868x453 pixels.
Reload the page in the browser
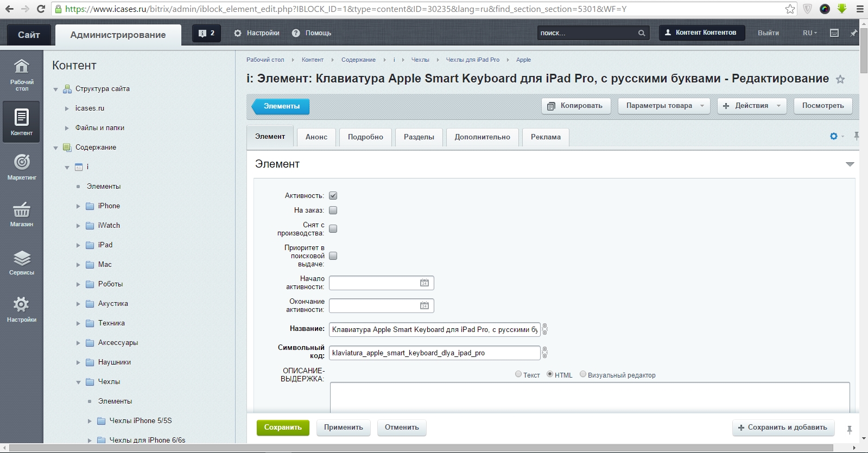41,9
